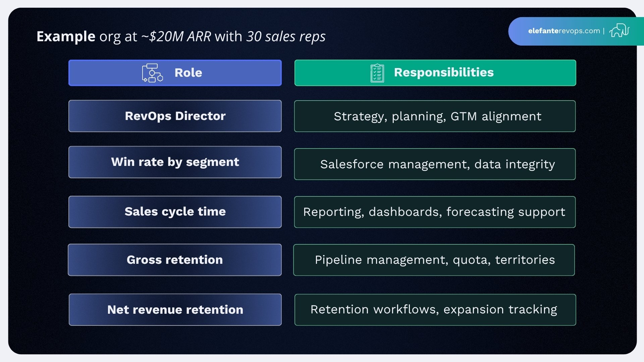This screenshot has height=362, width=644.
Task: Click the Sales cycle time card
Action: click(175, 212)
